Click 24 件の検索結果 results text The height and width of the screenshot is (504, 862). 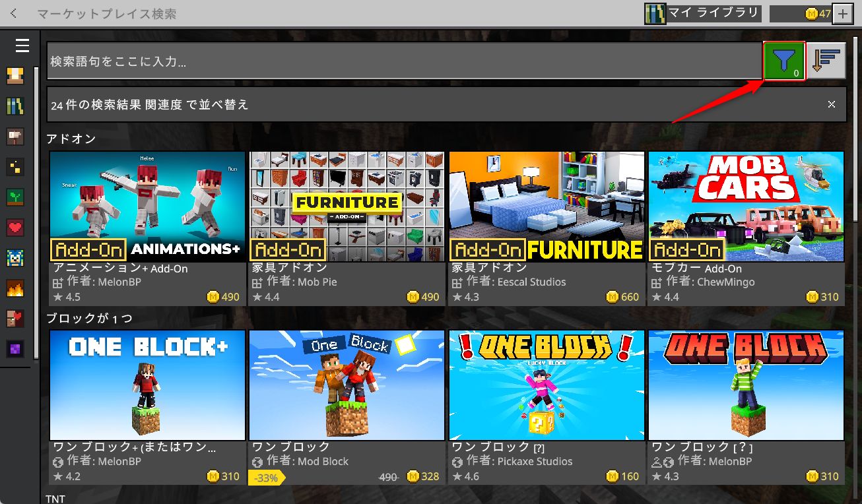pyautogui.click(x=96, y=104)
